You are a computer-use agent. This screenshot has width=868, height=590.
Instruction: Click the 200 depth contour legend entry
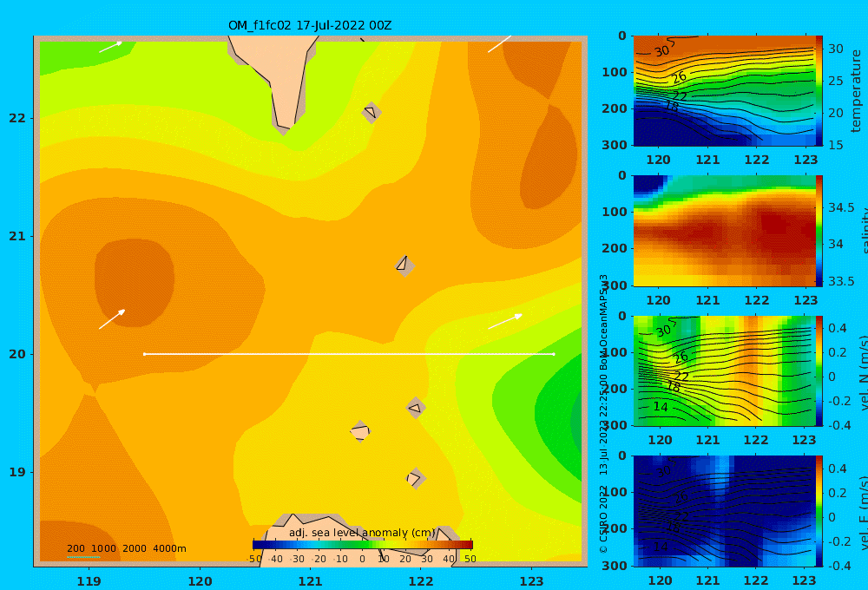[76, 548]
